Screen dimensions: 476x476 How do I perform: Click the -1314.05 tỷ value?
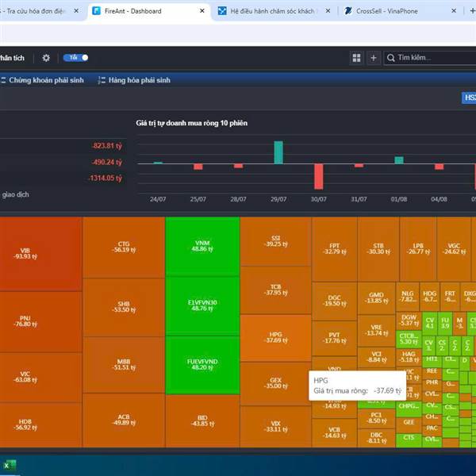click(x=105, y=178)
